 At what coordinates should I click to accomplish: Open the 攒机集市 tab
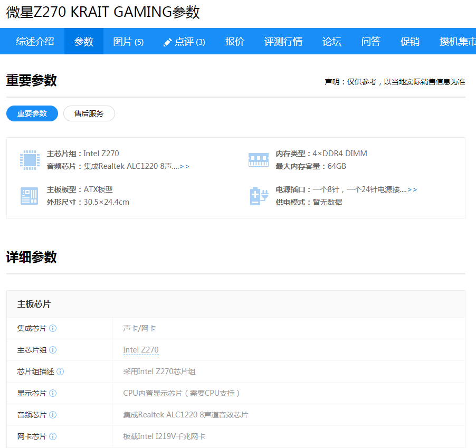coord(457,41)
